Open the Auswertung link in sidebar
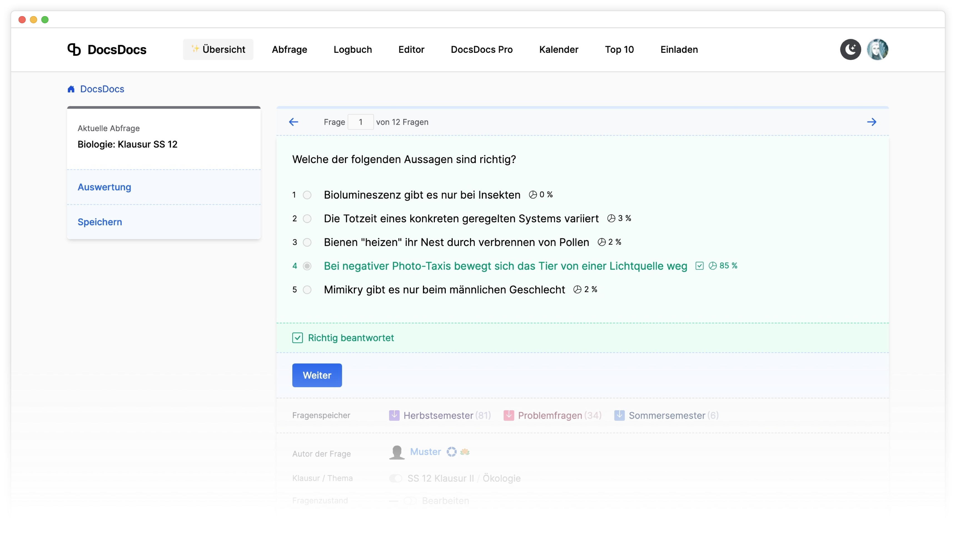956x560 pixels. tap(104, 187)
